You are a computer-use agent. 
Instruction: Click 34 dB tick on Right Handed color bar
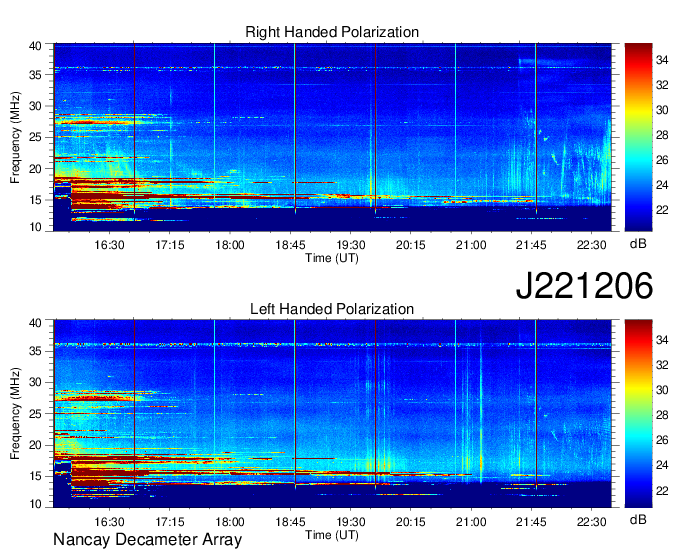point(662,60)
